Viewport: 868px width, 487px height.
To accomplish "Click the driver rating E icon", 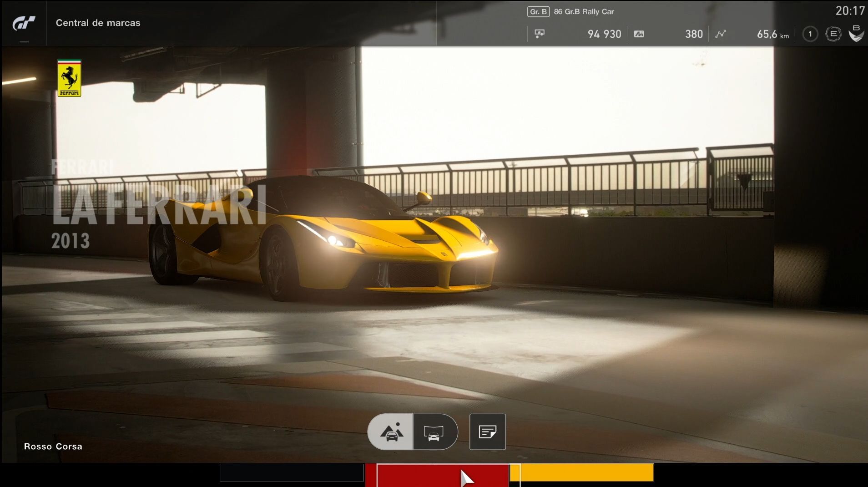I will (x=833, y=34).
